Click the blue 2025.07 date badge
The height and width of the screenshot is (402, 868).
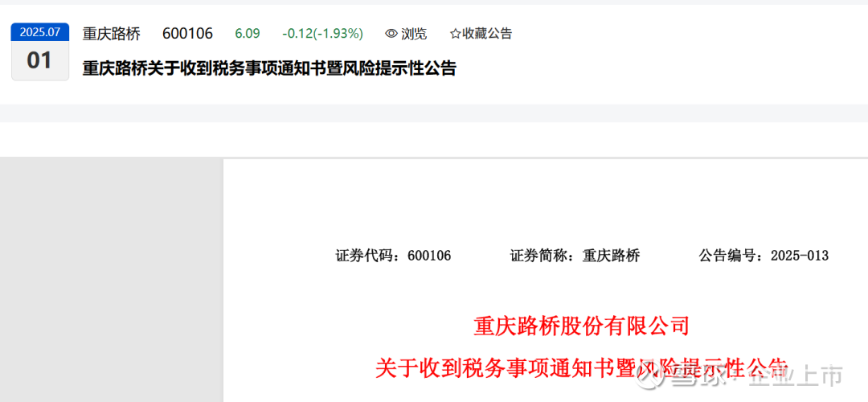(x=40, y=32)
